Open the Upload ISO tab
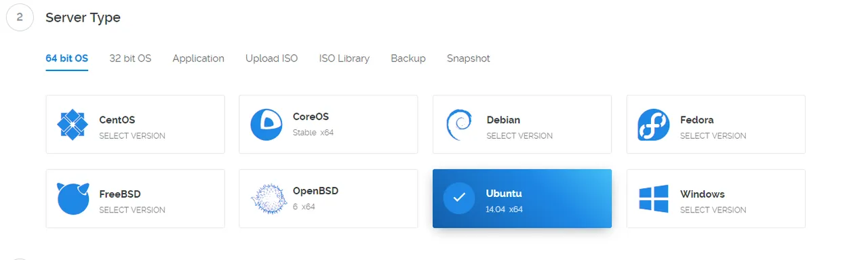The image size is (868, 260). [x=271, y=58]
